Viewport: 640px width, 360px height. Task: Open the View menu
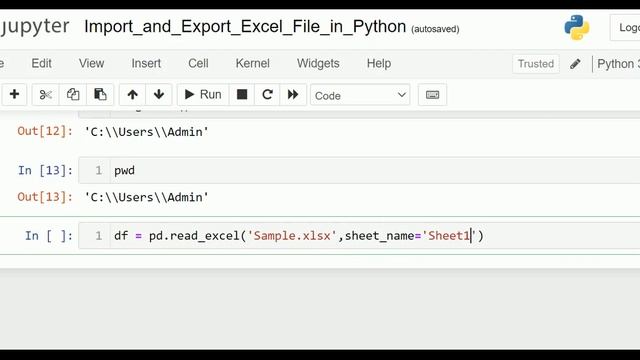pos(91,63)
